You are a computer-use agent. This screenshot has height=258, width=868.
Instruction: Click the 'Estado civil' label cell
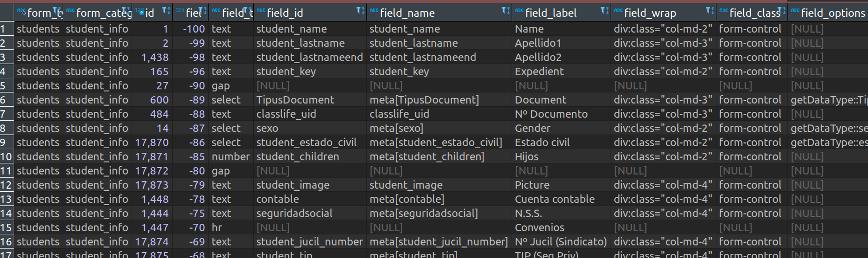click(x=561, y=142)
